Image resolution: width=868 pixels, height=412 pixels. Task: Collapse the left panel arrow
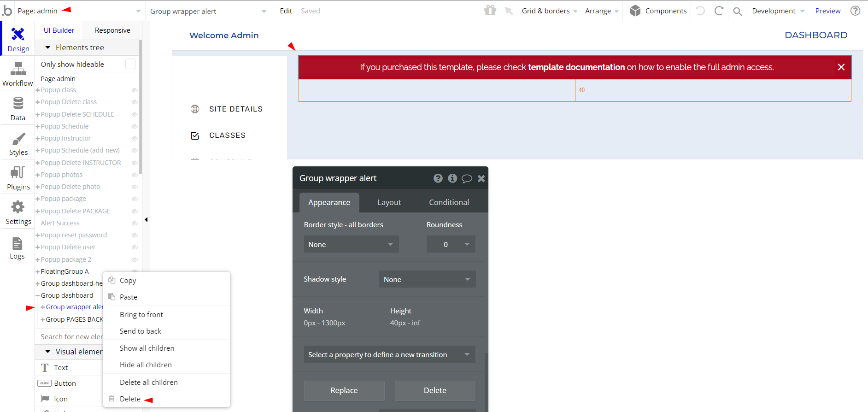[146, 220]
